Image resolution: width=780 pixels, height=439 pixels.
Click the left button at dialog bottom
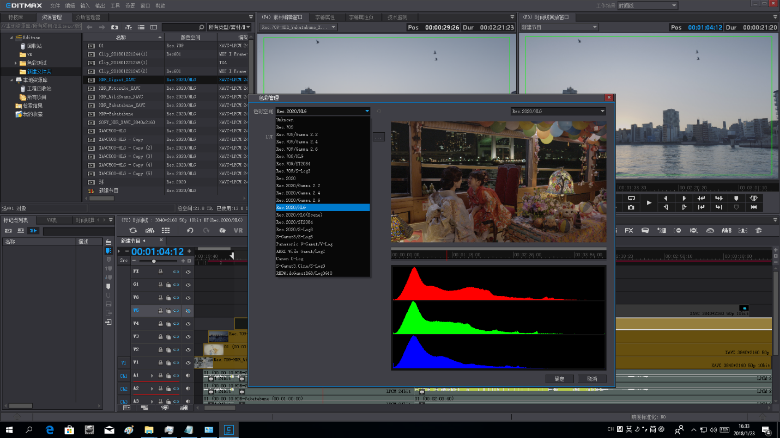pyautogui.click(x=560, y=379)
